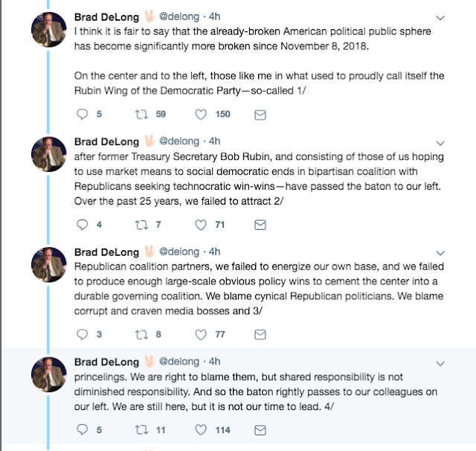The height and width of the screenshot is (451, 476).
Task: Open the 4h timestamp on the fourth tweet
Action: click(x=215, y=362)
